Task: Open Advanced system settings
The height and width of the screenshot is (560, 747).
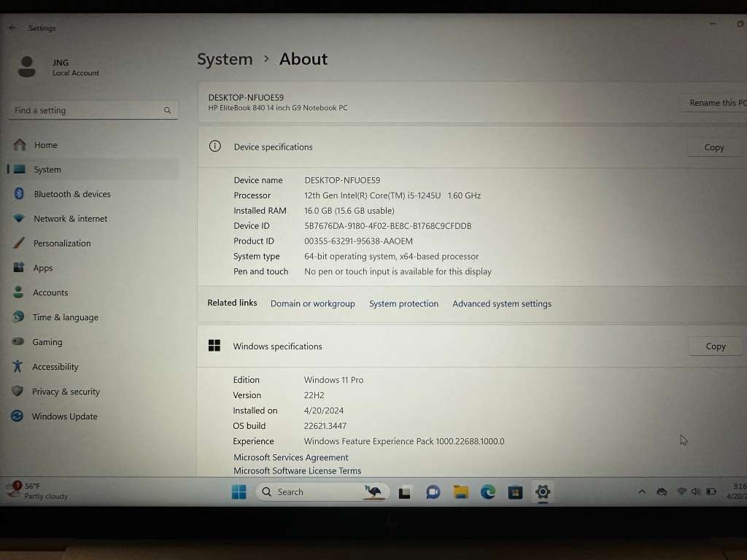Action: [x=502, y=303]
